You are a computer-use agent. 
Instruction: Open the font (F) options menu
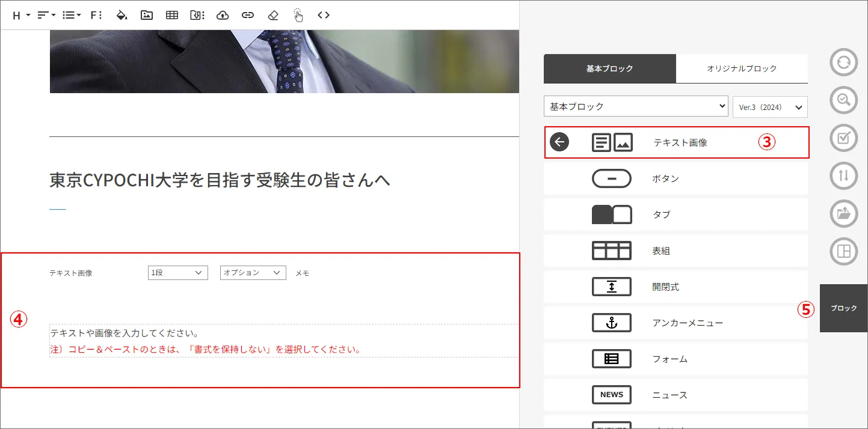coord(96,16)
